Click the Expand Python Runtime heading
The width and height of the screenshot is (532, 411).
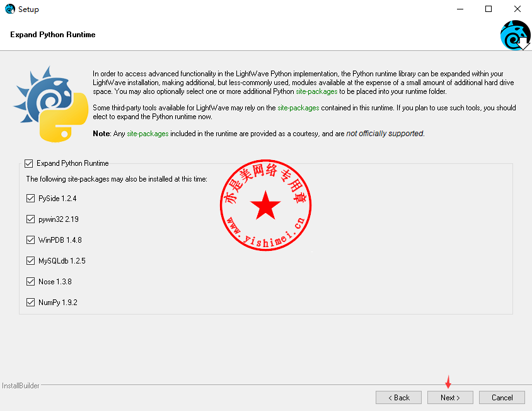click(52, 35)
